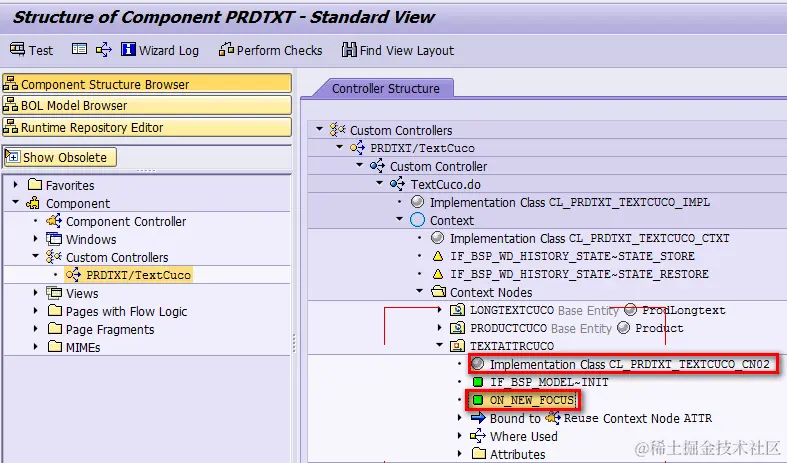
Task: Click the Favorites folder icon
Action: 35,184
